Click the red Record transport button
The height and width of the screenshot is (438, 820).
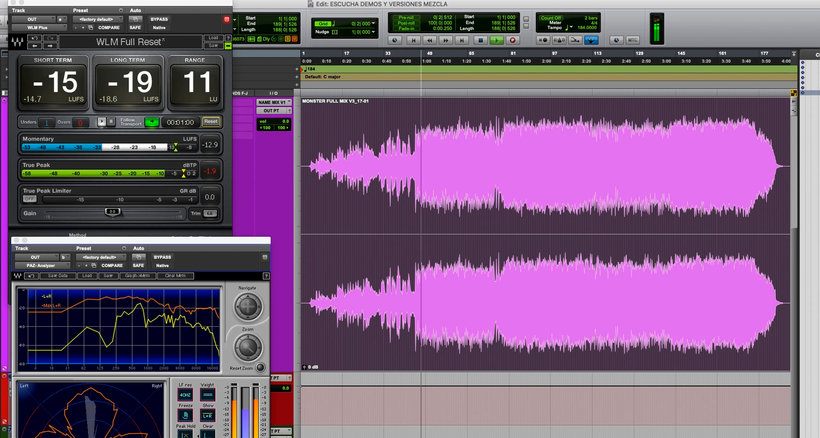tap(512, 40)
